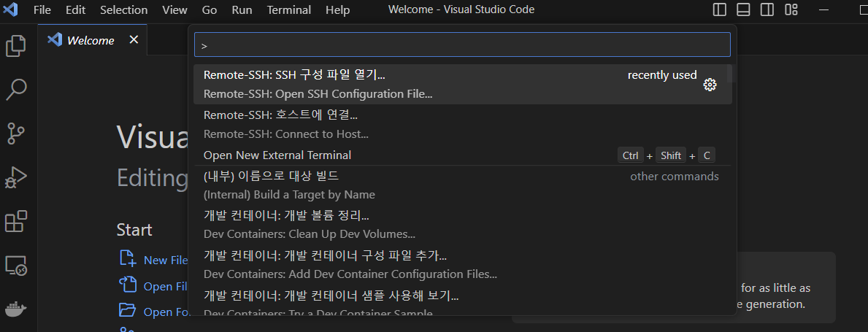The height and width of the screenshot is (332, 868).
Task: Open the Help menu
Action: coord(338,10)
